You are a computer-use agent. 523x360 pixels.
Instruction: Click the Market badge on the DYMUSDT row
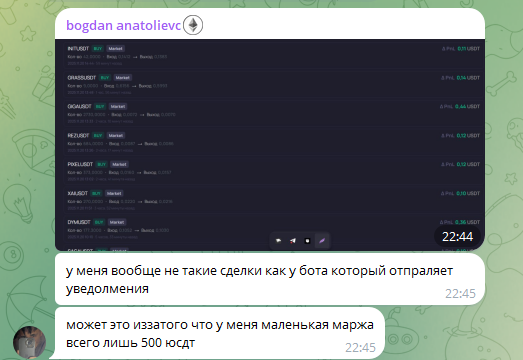[117, 222]
